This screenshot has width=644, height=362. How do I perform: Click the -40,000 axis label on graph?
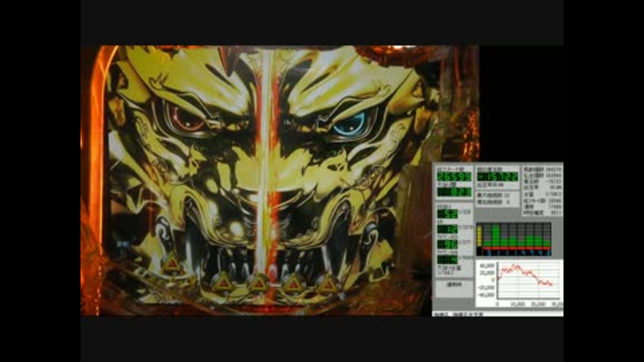486,295
